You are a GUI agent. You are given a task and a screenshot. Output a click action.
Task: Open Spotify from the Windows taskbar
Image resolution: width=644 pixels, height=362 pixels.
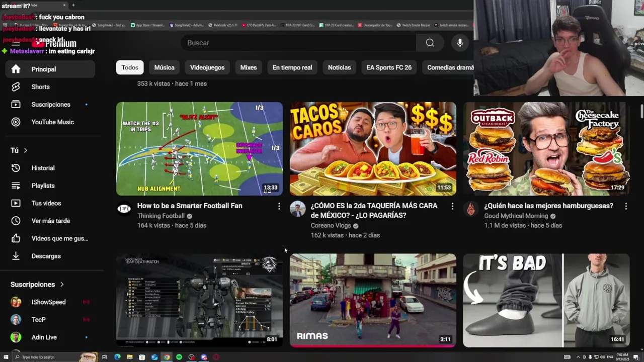pyautogui.click(x=179, y=357)
